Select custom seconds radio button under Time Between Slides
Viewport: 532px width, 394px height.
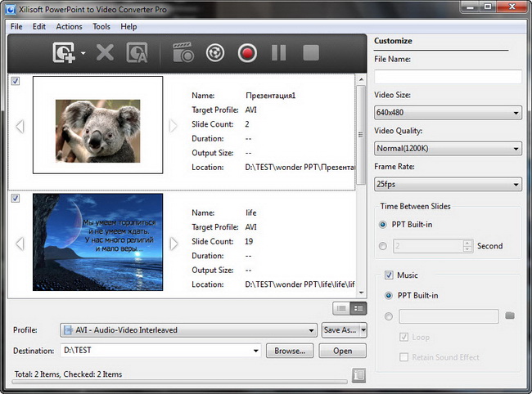384,245
